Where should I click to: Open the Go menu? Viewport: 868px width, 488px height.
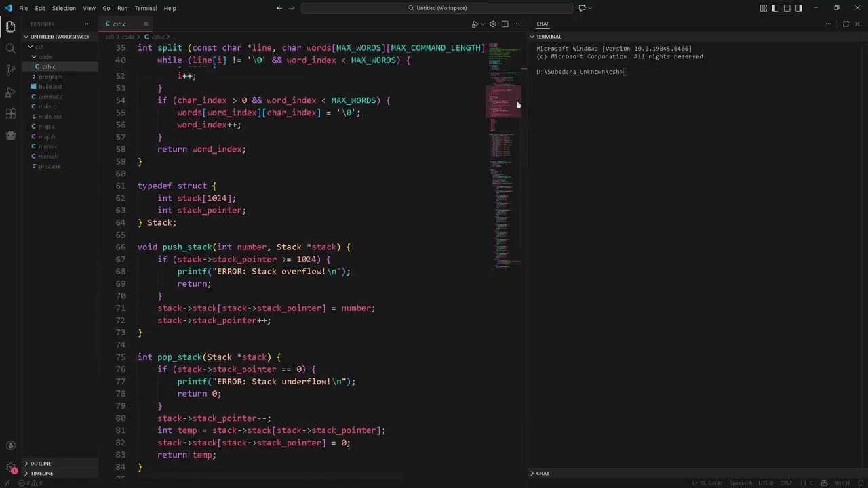106,8
